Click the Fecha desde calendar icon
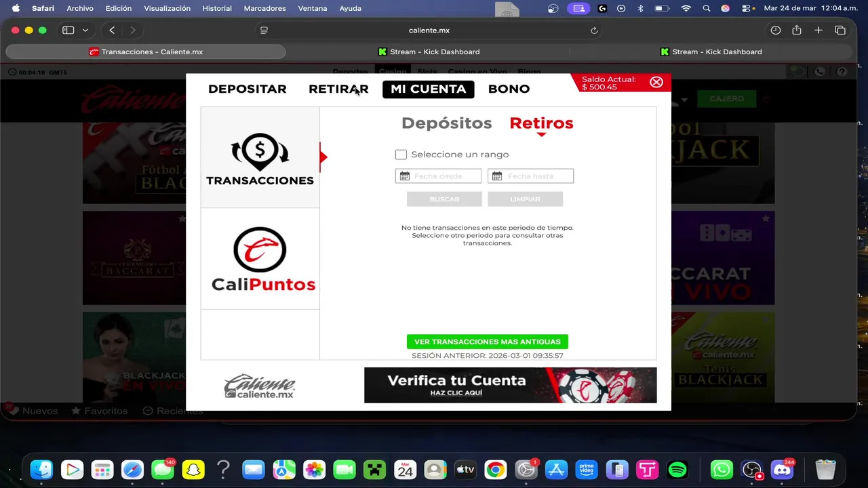 (x=405, y=176)
